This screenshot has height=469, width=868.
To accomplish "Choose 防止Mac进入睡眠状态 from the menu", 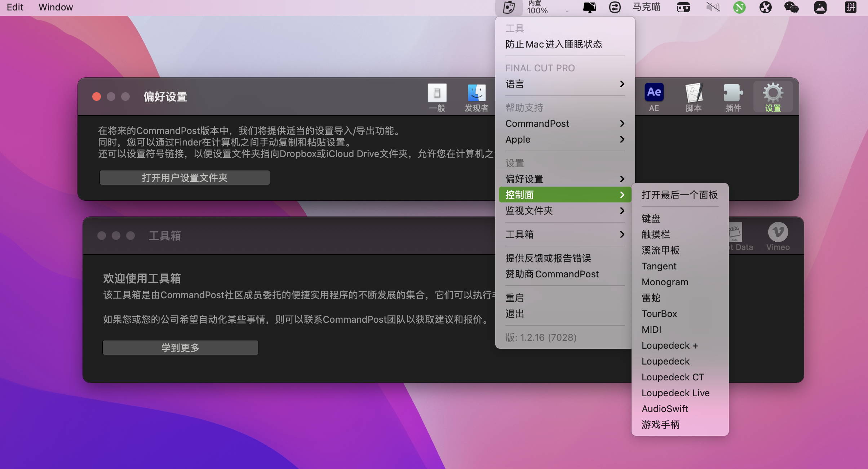I will point(554,44).
